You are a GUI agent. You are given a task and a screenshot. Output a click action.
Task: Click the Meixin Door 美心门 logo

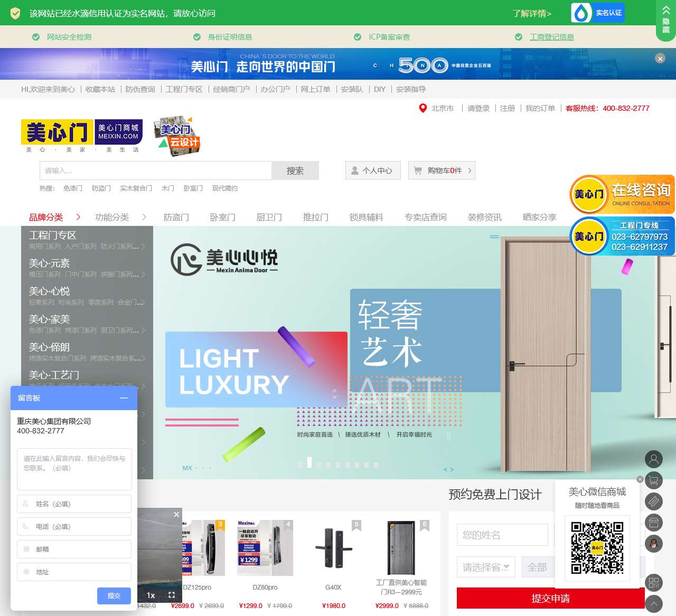(x=82, y=136)
